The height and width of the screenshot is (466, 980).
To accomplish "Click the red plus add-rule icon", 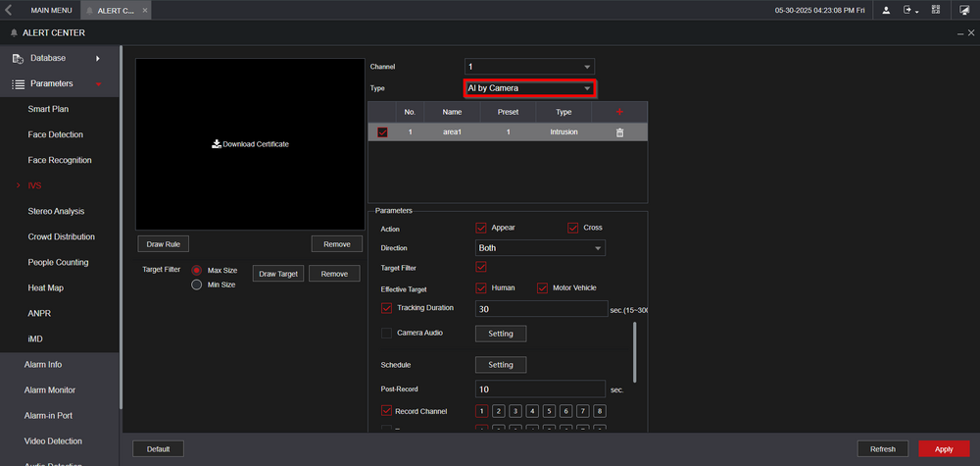I will (619, 112).
